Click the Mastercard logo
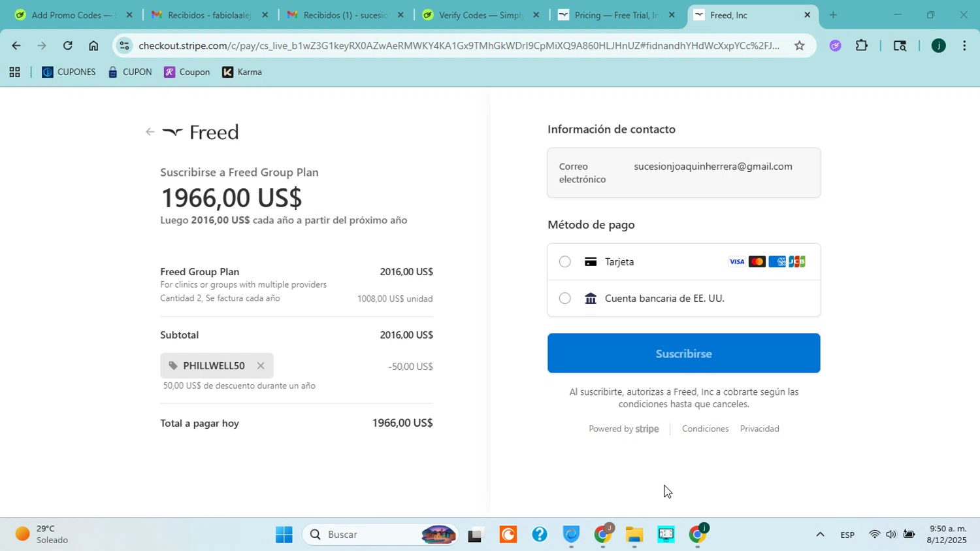This screenshot has width=980, height=551. point(757,262)
